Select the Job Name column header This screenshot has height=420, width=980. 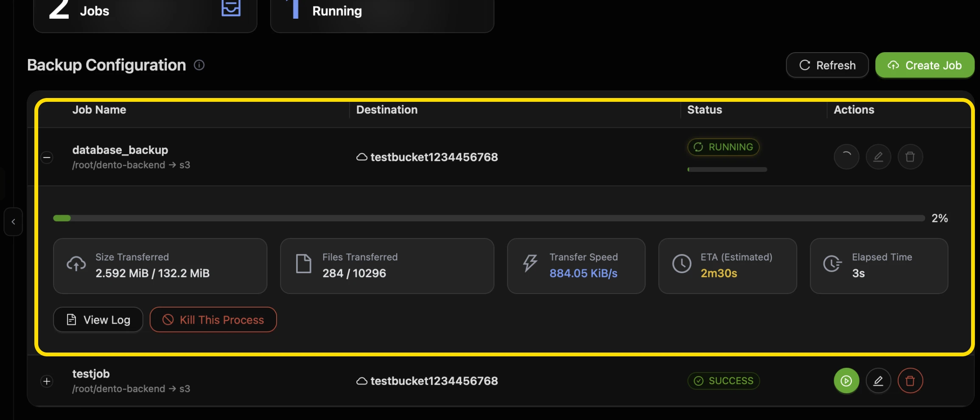(x=99, y=109)
